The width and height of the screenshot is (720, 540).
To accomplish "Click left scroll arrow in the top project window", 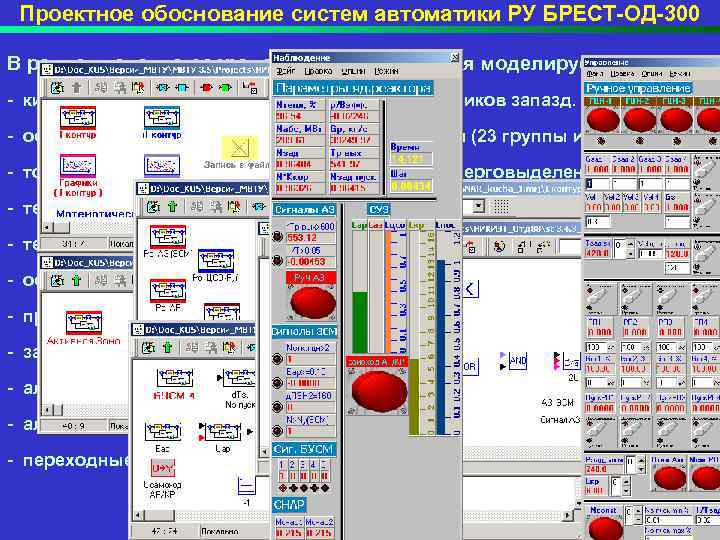I will coord(47,227).
